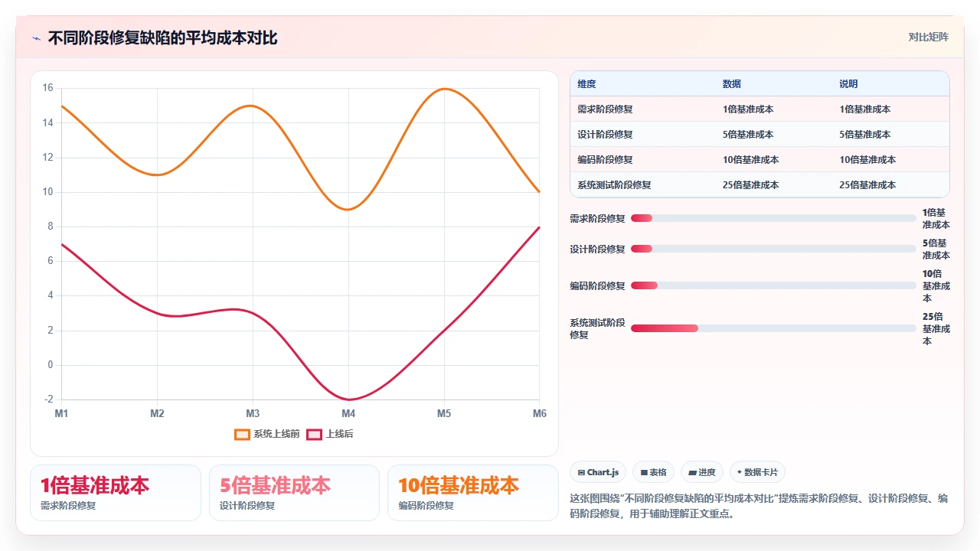The image size is (980, 551).
Task: Click the M3 axis label on chart
Action: (x=253, y=413)
